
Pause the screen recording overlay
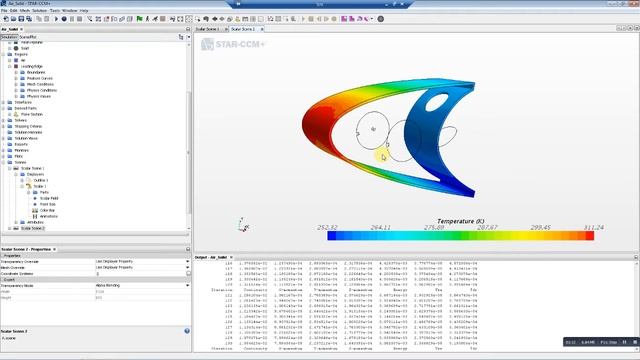[x=624, y=342]
